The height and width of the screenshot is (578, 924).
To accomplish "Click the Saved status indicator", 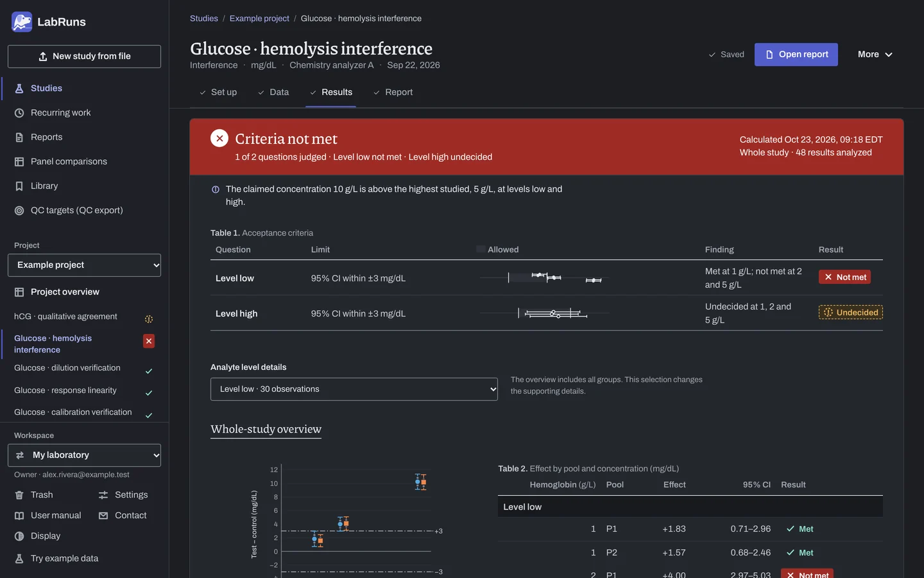I will click(x=726, y=55).
